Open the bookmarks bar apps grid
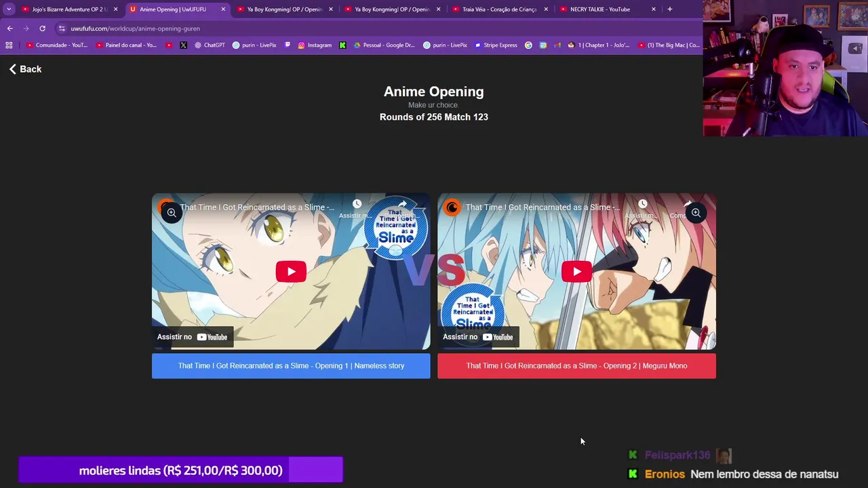Image resolution: width=868 pixels, height=488 pixels. click(x=9, y=45)
